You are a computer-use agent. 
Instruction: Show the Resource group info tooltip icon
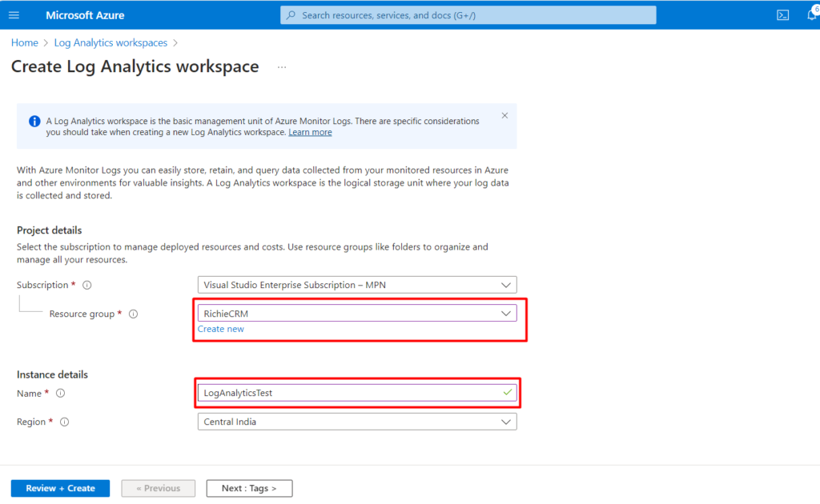coord(134,314)
